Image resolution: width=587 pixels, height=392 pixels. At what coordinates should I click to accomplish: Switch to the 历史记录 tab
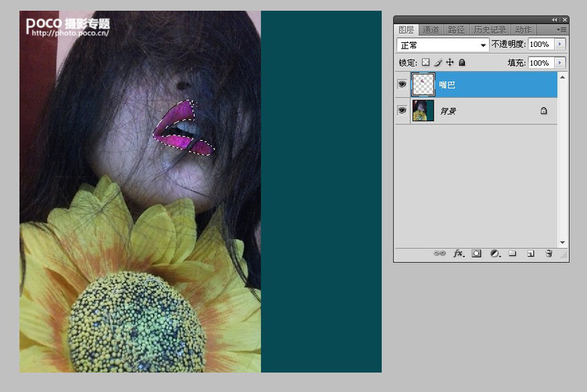click(x=490, y=30)
